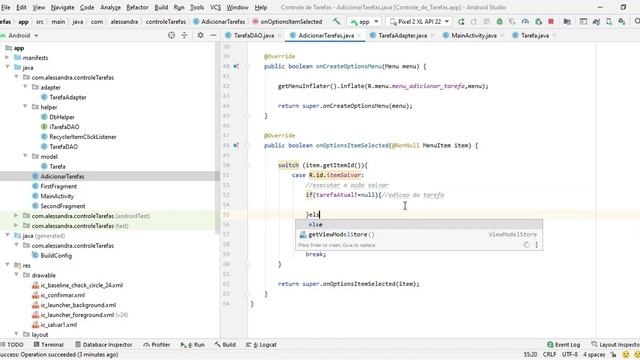
Task: Open the Pixel 2 XL API 22 device dropdown
Action: [x=420, y=21]
